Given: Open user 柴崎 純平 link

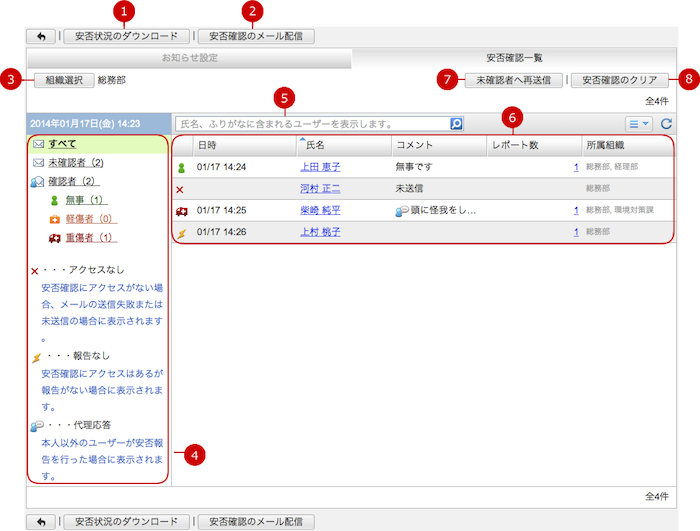Looking at the screenshot, I should 320,210.
